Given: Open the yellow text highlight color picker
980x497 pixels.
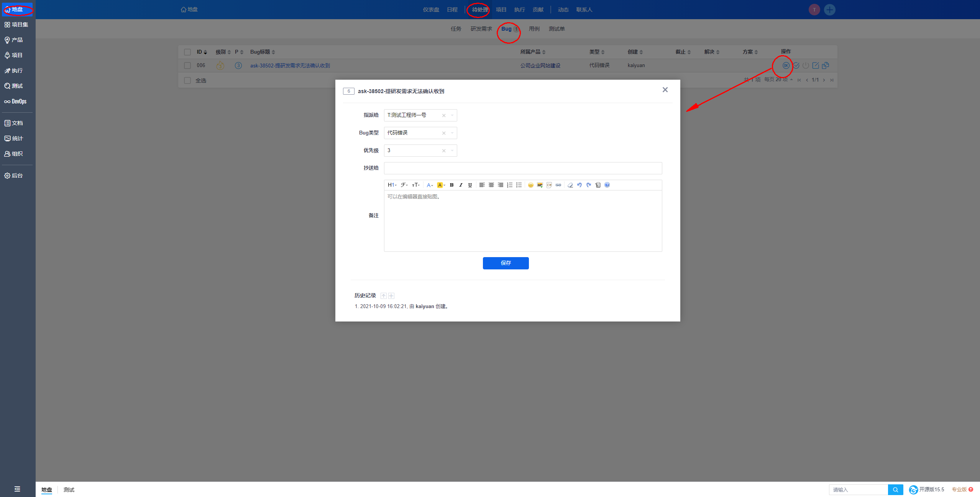Looking at the screenshot, I should (x=441, y=185).
